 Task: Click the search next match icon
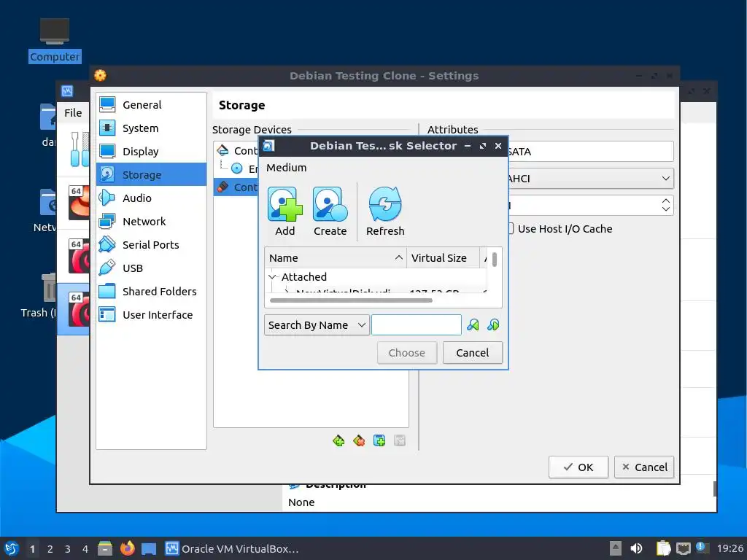[493, 325]
